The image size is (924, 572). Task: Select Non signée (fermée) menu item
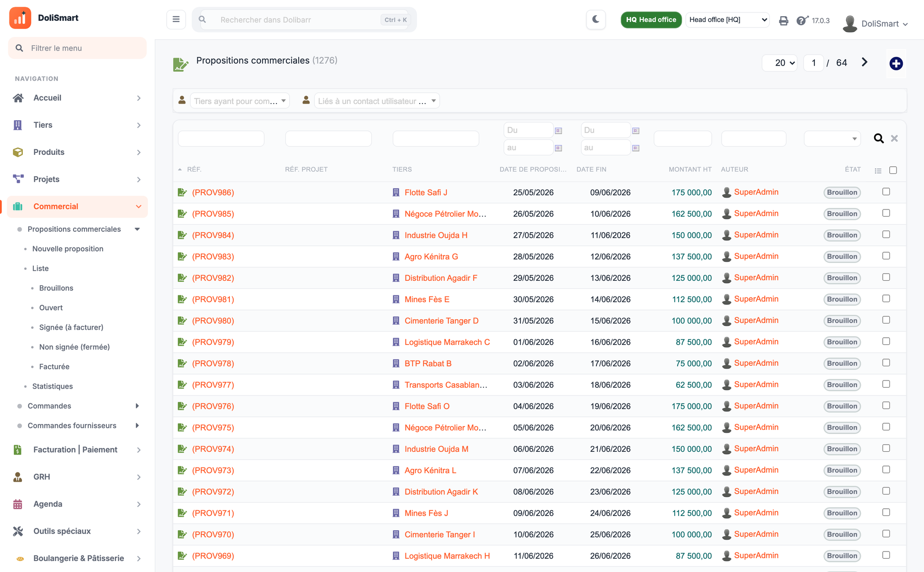[x=75, y=347]
